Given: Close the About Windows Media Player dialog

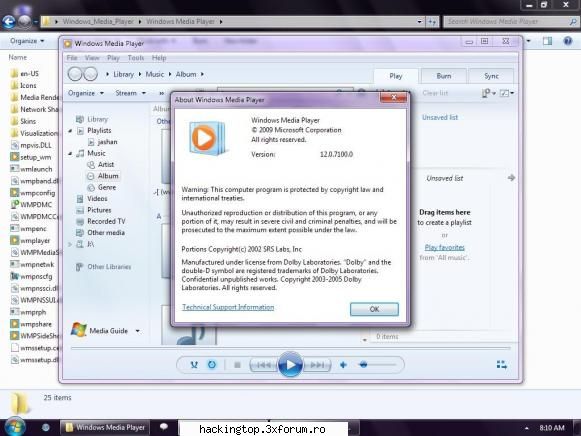Looking at the screenshot, I should (394, 97).
